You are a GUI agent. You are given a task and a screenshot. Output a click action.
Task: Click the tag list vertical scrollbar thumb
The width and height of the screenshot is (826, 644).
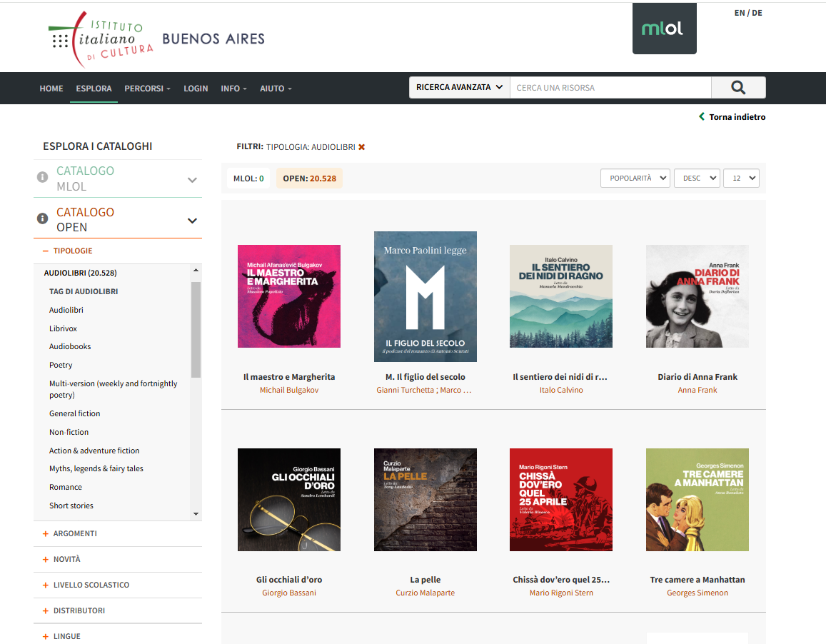196,330
